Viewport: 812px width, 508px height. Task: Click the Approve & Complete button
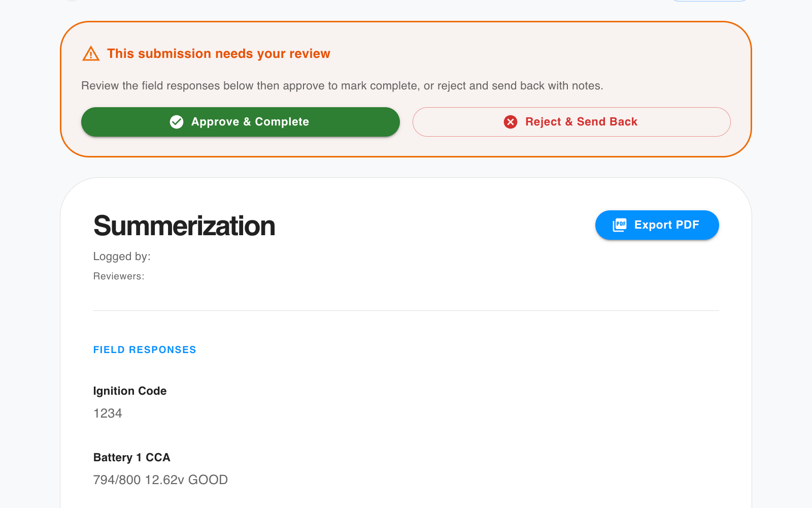[x=241, y=122]
